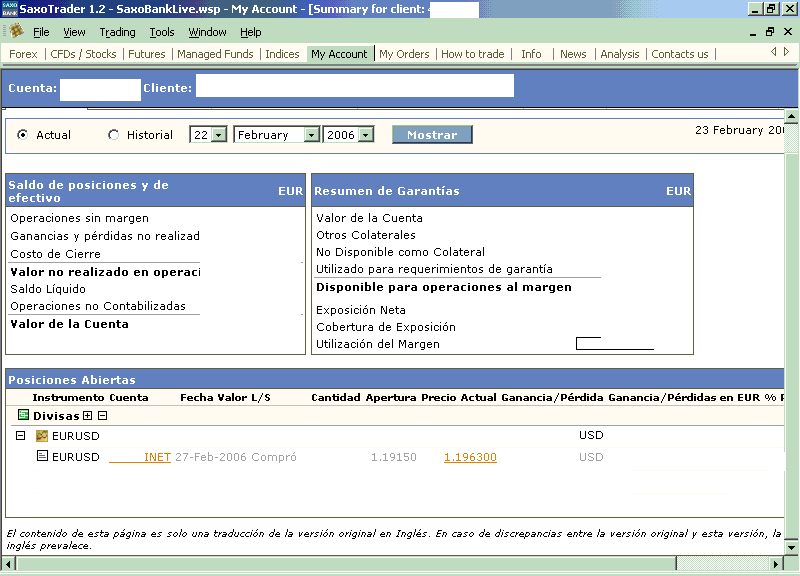Switch to the Futures tab
This screenshot has height=576, width=800.
(147, 54)
